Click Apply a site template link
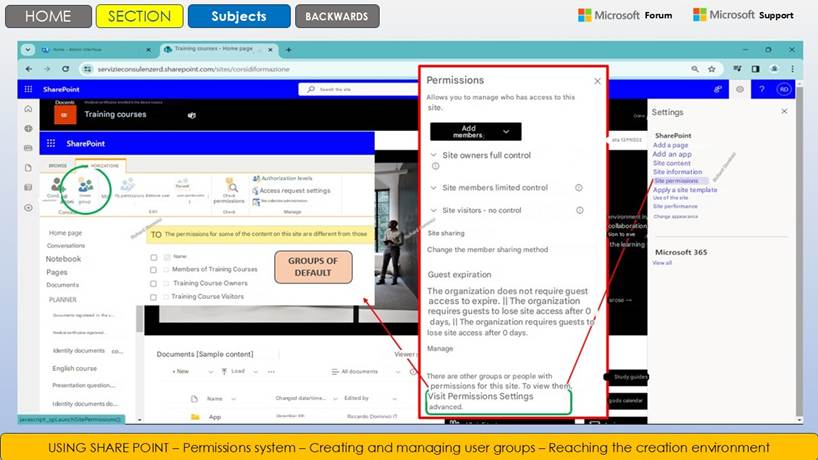Image resolution: width=818 pixels, height=460 pixels. 684,190
